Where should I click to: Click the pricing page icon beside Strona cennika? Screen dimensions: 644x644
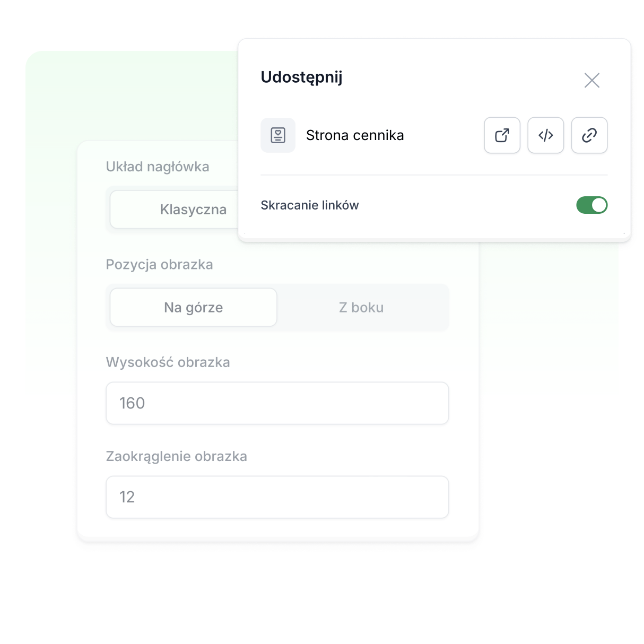coord(278,135)
